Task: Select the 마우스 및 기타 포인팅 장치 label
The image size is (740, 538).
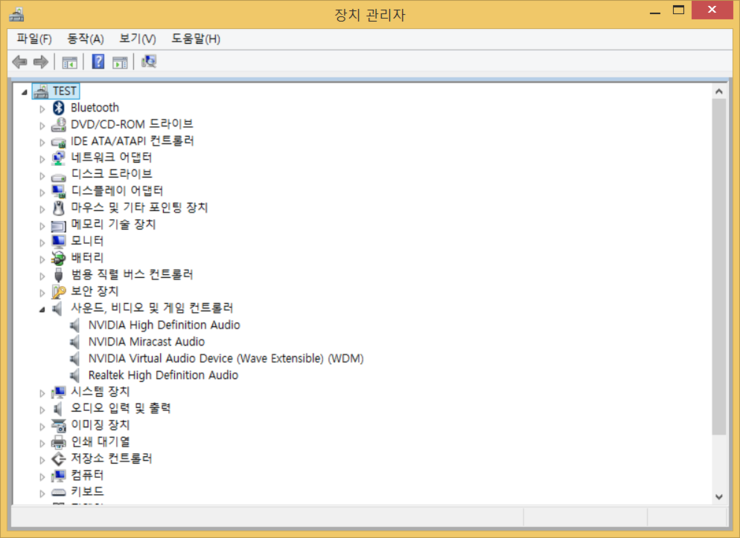Action: [x=139, y=208]
